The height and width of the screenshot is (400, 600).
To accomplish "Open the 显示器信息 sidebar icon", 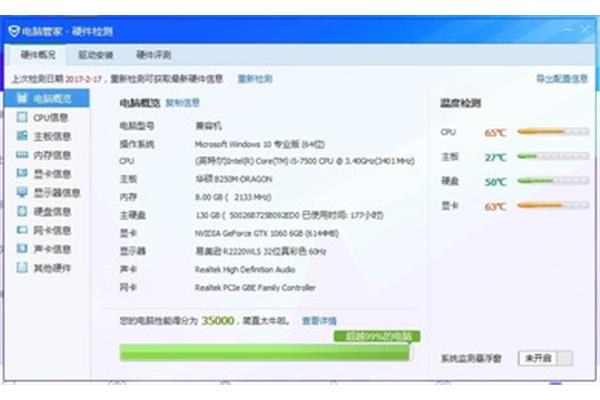I will click(22, 192).
